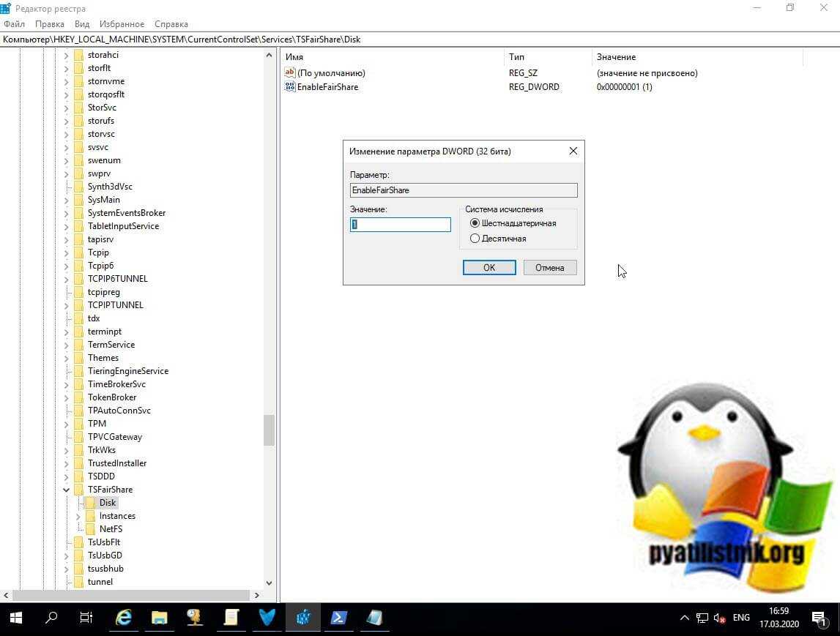The height and width of the screenshot is (636, 840).
Task: Click the Disk key folder icon
Action: 90,503
